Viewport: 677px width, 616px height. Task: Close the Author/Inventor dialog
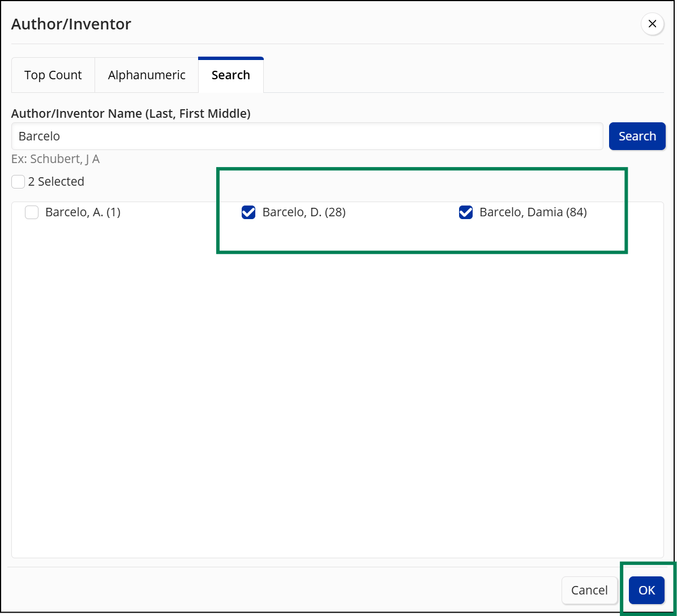coord(652,24)
